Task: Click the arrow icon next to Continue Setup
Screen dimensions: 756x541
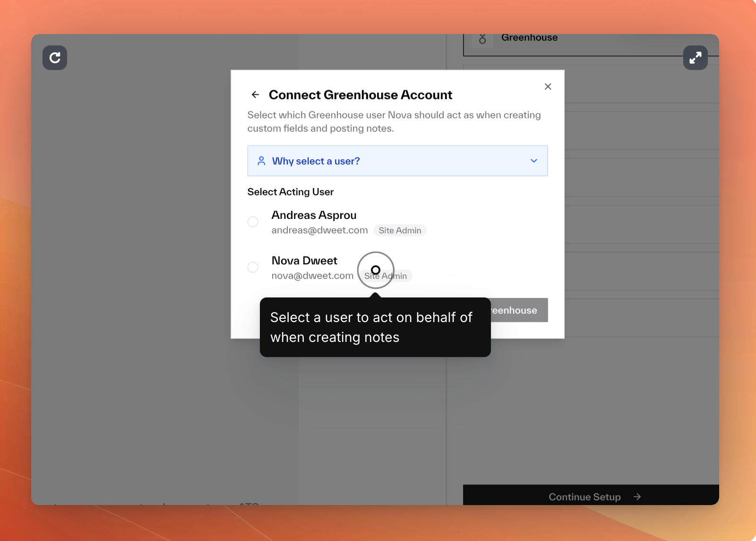Action: 637,497
